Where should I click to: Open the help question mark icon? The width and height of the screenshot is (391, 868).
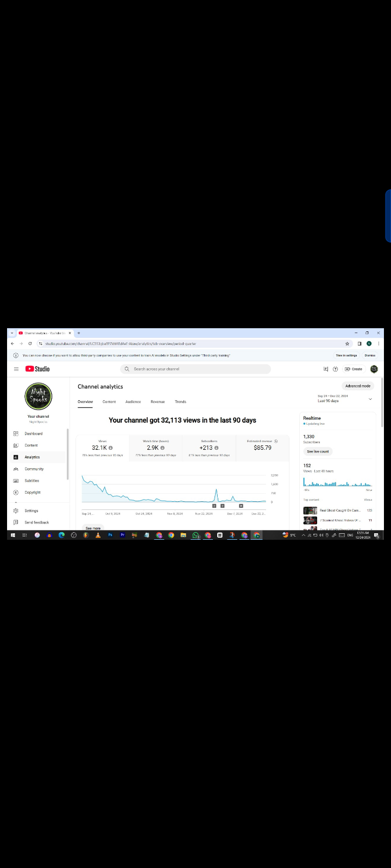[335, 369]
